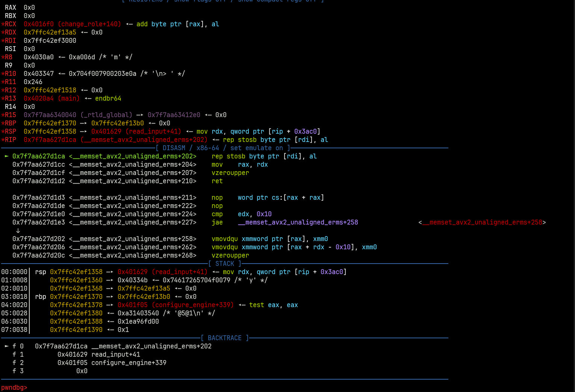
Task: Click the ret instruction in disassembly
Action: coord(217,181)
